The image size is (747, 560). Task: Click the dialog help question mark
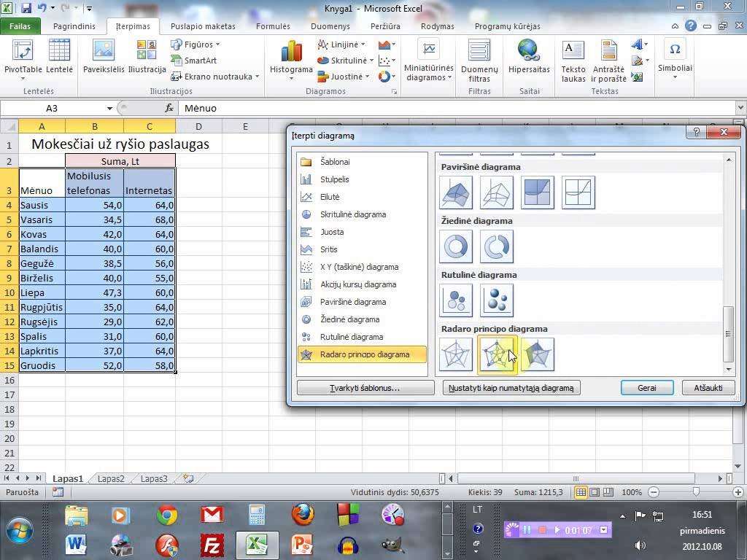(x=696, y=132)
